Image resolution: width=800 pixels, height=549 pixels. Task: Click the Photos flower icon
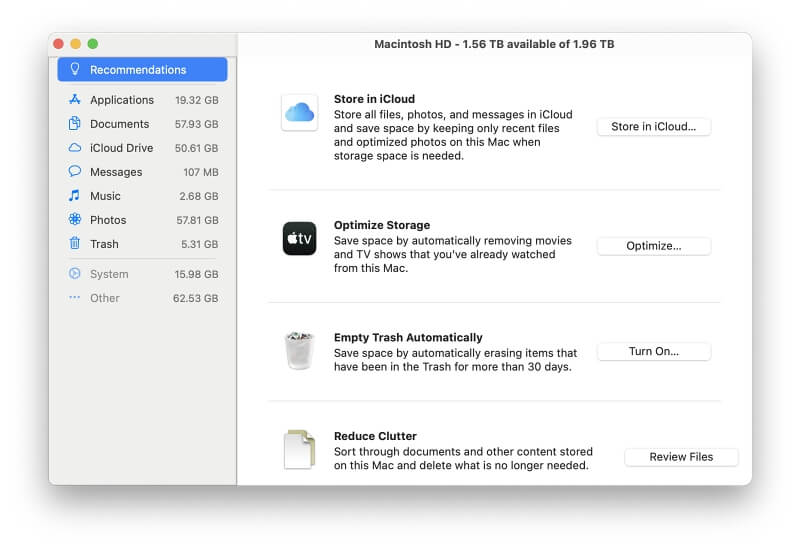click(x=75, y=219)
